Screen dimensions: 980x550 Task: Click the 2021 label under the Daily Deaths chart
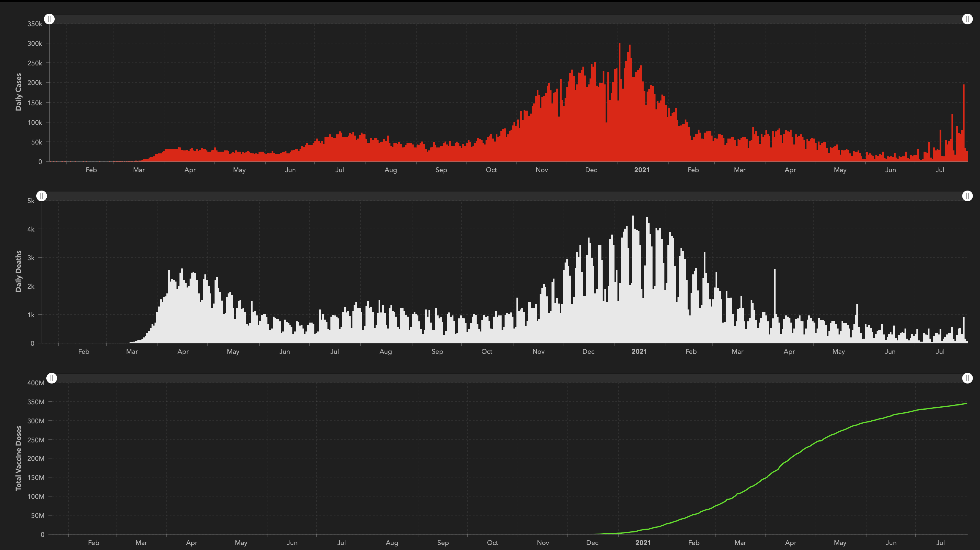coord(639,351)
